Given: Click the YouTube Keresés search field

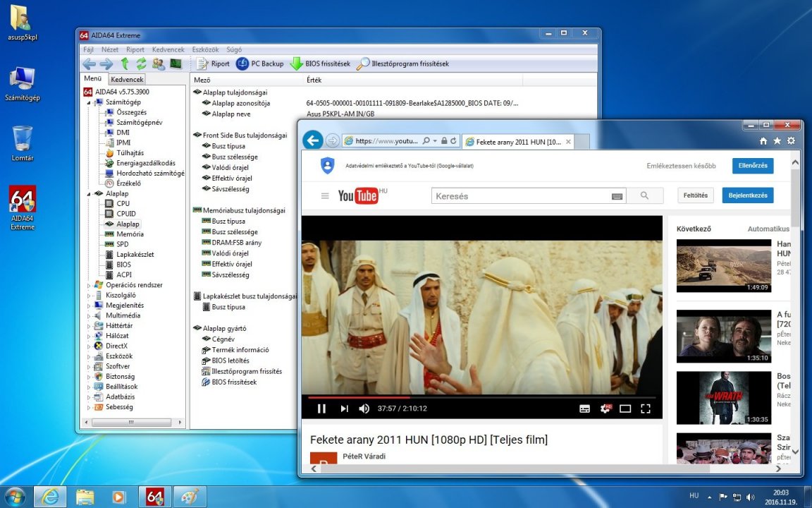Looking at the screenshot, I should click(x=528, y=196).
